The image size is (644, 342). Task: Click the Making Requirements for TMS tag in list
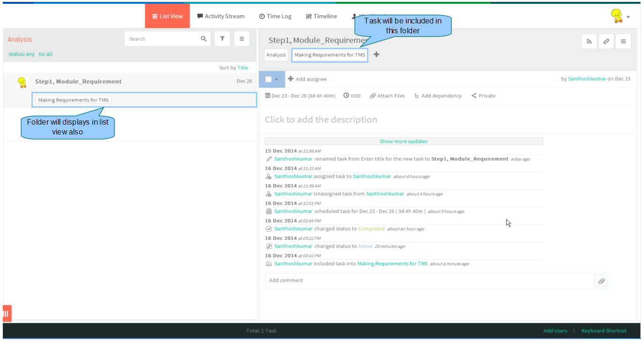click(x=73, y=100)
